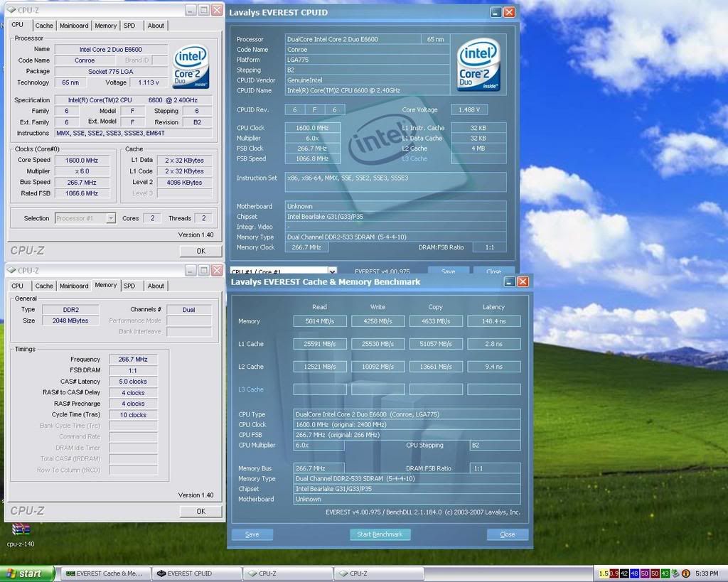Open the Mainboard tab in CPU-Z

pos(73,25)
